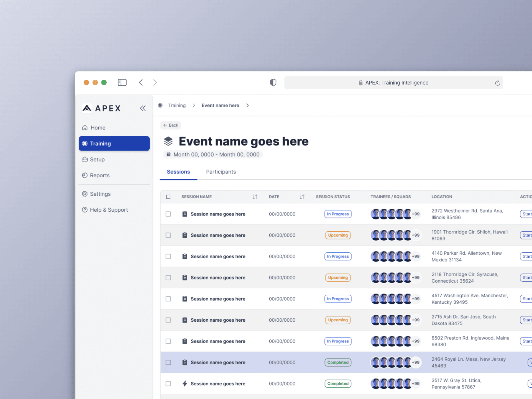Click lightning bolt icon in last session row
This screenshot has width=532, height=399.
185,383
